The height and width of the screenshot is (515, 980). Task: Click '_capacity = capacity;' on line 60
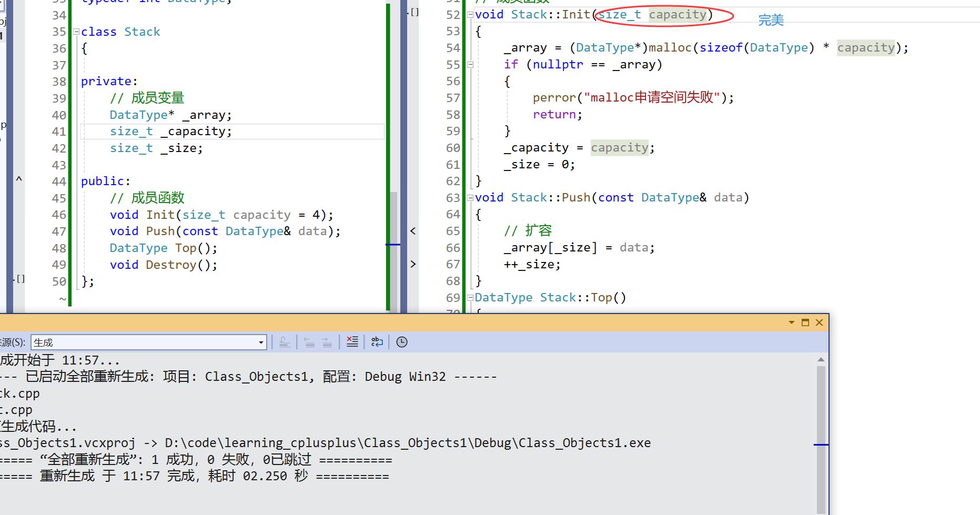click(579, 148)
